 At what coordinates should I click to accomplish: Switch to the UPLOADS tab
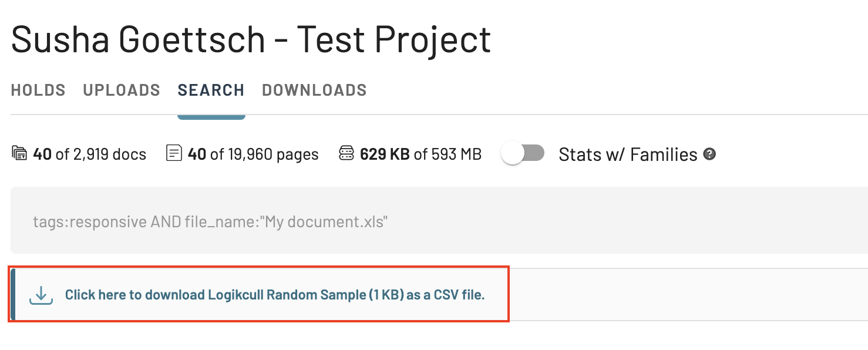[122, 90]
